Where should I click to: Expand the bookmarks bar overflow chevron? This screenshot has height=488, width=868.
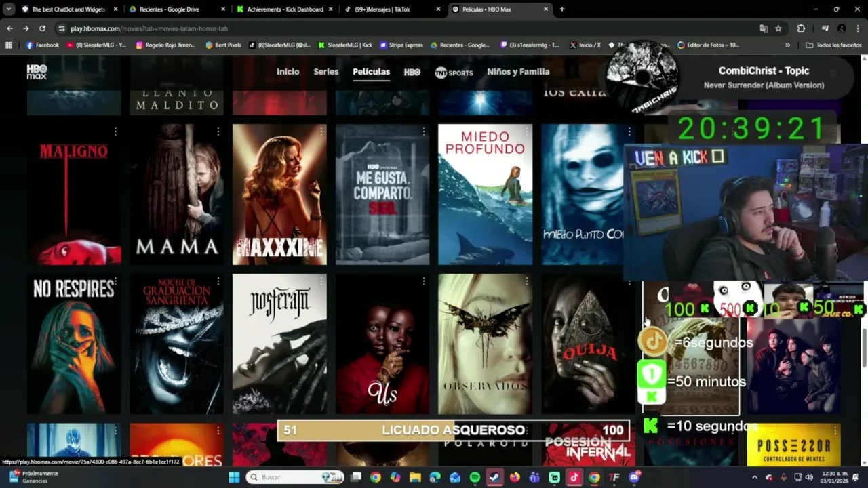[787, 45]
